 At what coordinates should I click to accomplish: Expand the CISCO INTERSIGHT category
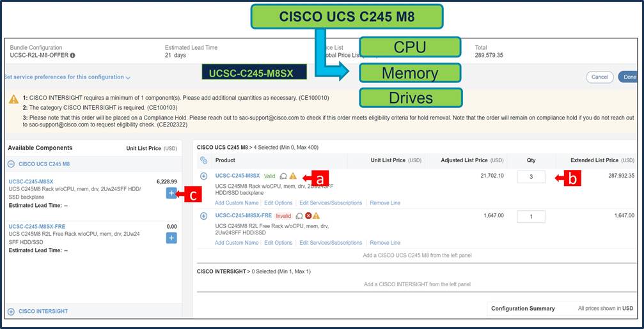click(x=11, y=311)
